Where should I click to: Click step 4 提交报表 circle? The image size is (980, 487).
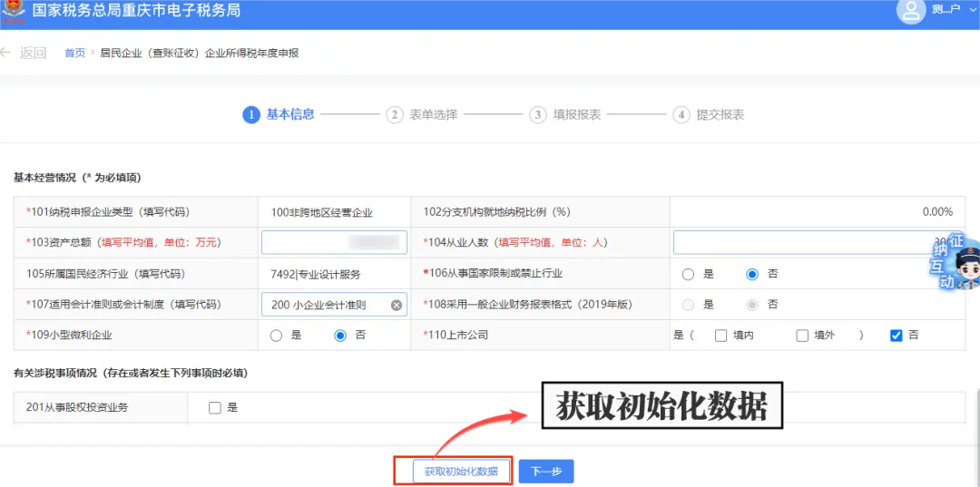tap(681, 115)
